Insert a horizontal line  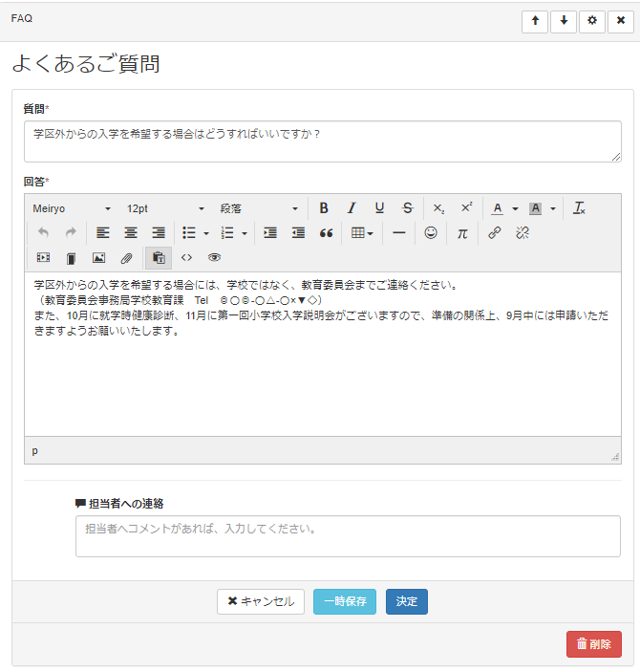coord(399,232)
